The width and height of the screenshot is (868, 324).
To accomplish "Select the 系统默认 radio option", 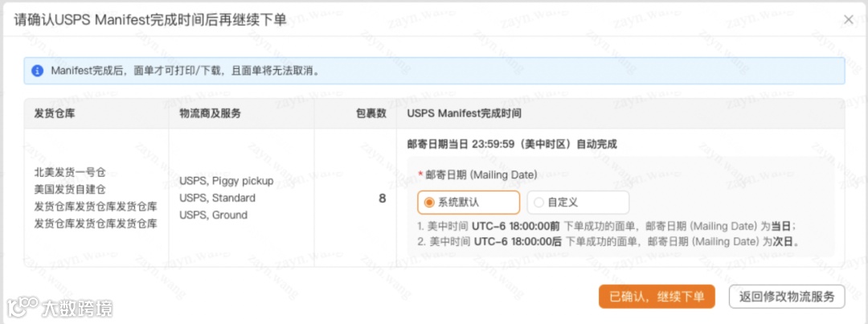I will pos(469,203).
